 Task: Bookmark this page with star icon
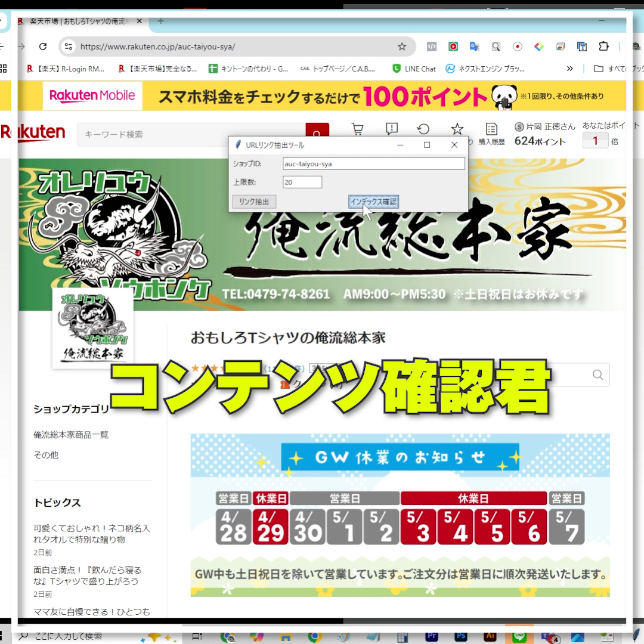402,47
